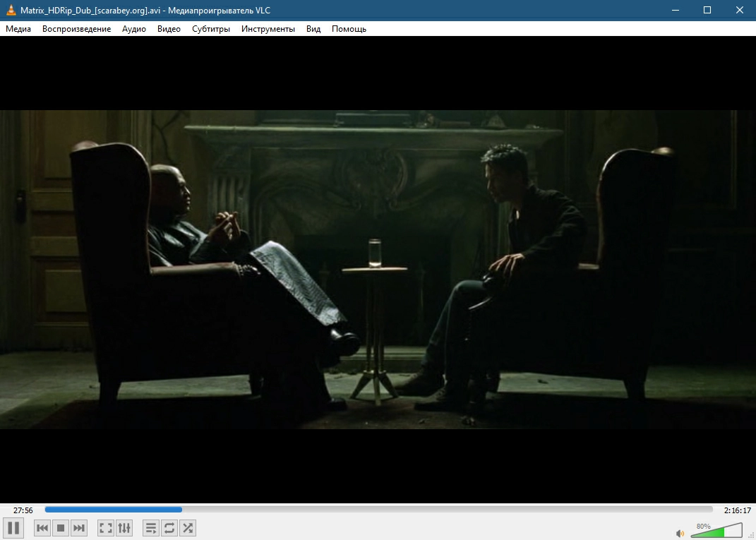Open the Инструменты menu
Image resolution: width=756 pixels, height=540 pixels.
pyautogui.click(x=268, y=29)
